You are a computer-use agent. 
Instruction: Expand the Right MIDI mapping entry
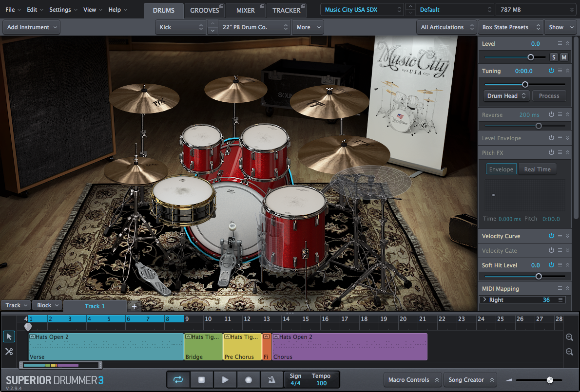[x=484, y=300]
